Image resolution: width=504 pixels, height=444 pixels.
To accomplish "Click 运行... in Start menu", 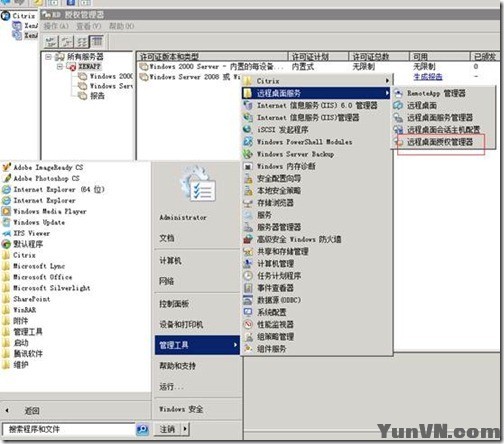I will pyautogui.click(x=171, y=387).
